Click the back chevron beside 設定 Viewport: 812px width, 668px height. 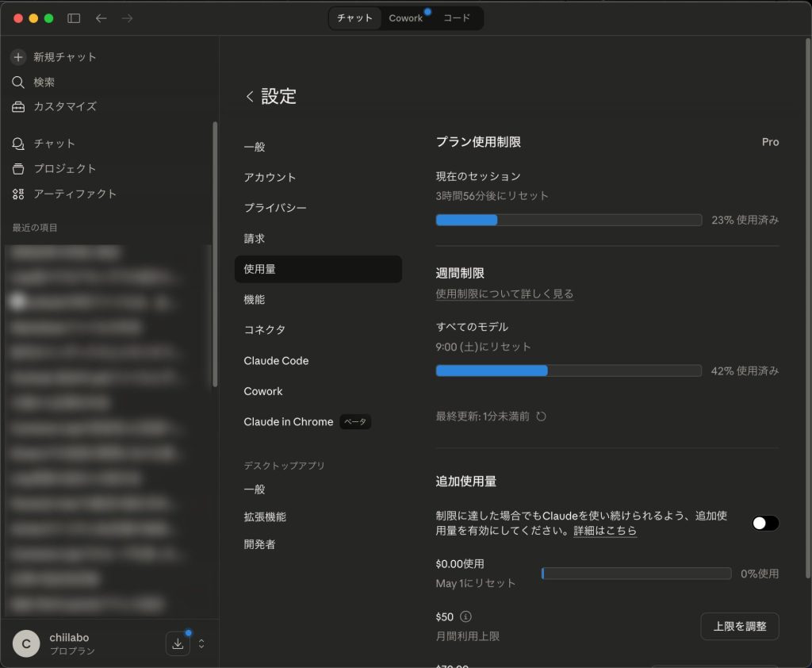pyautogui.click(x=250, y=96)
